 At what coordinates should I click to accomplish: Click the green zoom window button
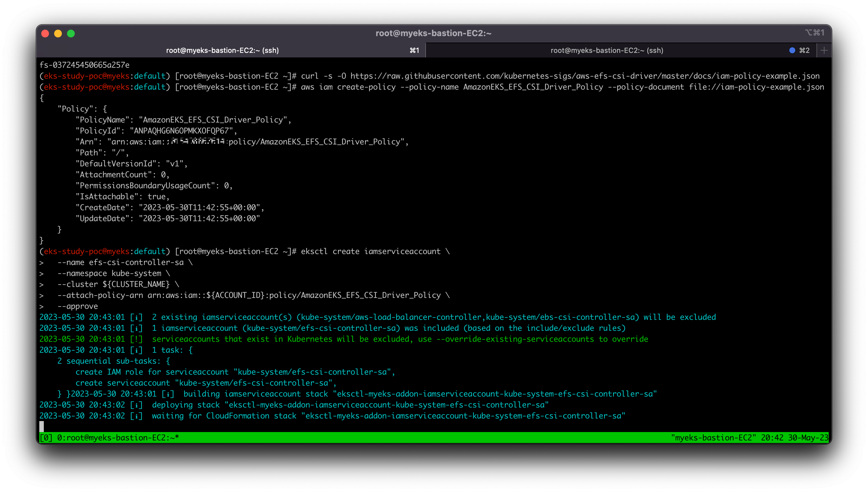tap(71, 34)
